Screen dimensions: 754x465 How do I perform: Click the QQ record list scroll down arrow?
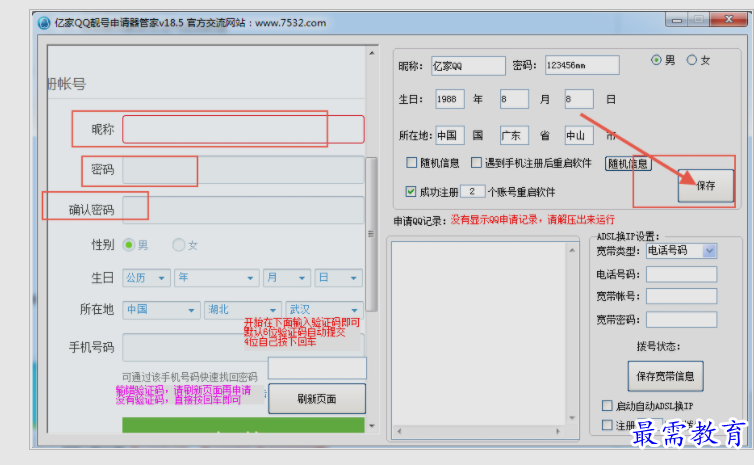pos(572,418)
